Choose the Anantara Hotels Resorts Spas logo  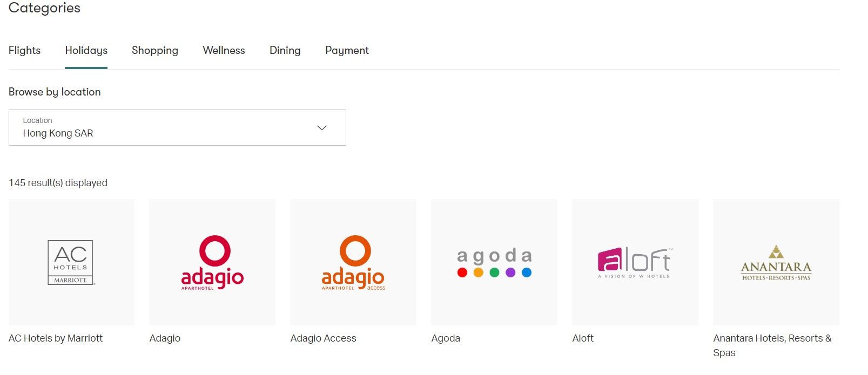[x=776, y=262]
